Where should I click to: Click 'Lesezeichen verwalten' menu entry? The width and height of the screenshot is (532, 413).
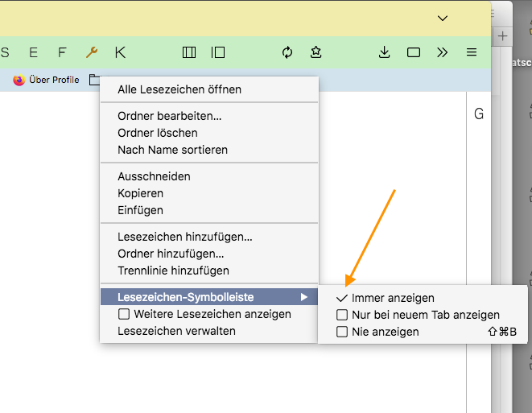point(176,331)
